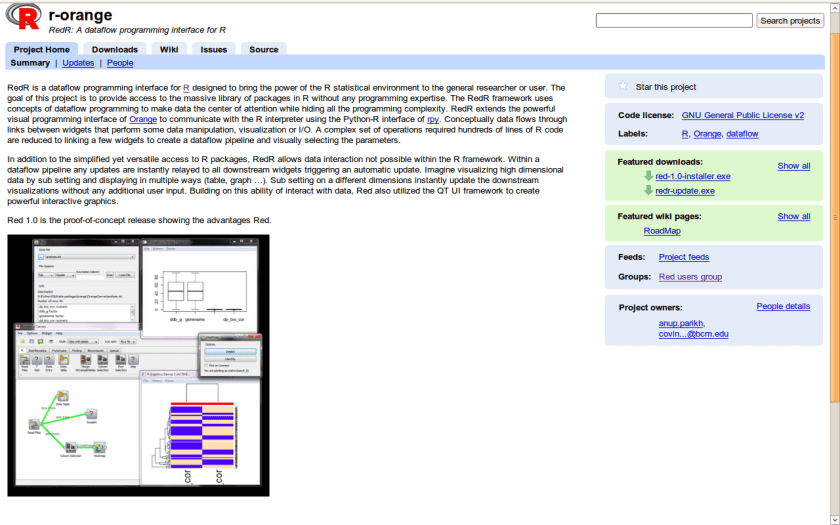Enlarge the RedR application screenshot thumbnail
Image resolution: width=840 pixels, height=525 pixels.
click(x=138, y=365)
